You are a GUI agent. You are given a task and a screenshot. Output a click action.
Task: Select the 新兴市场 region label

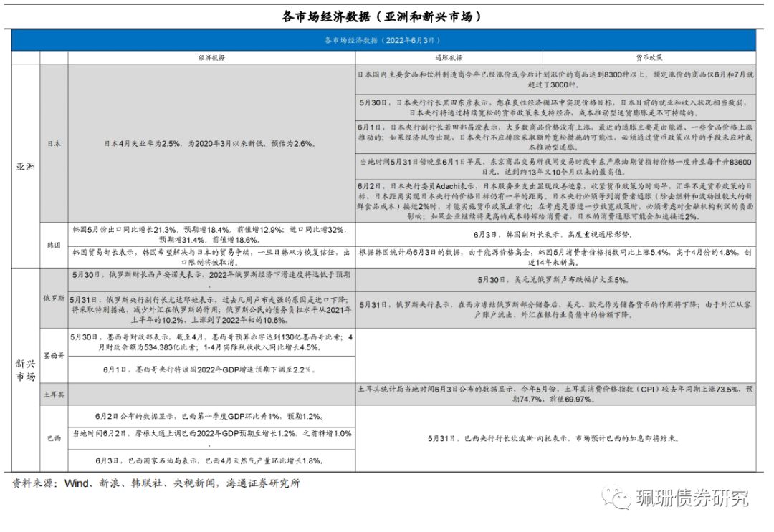(26, 369)
